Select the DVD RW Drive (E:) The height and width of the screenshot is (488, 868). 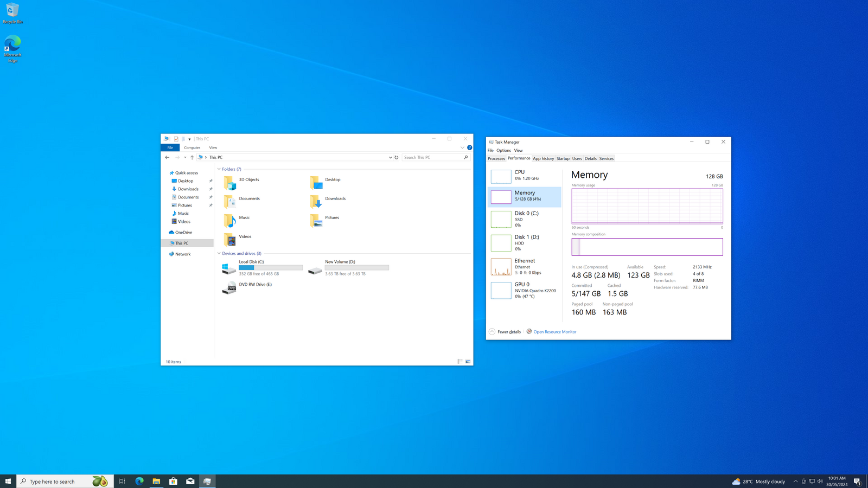tap(247, 287)
